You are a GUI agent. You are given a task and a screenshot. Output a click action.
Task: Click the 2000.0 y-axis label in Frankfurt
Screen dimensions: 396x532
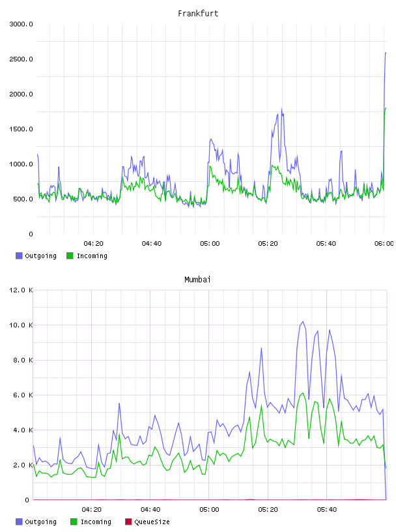pyautogui.click(x=21, y=94)
